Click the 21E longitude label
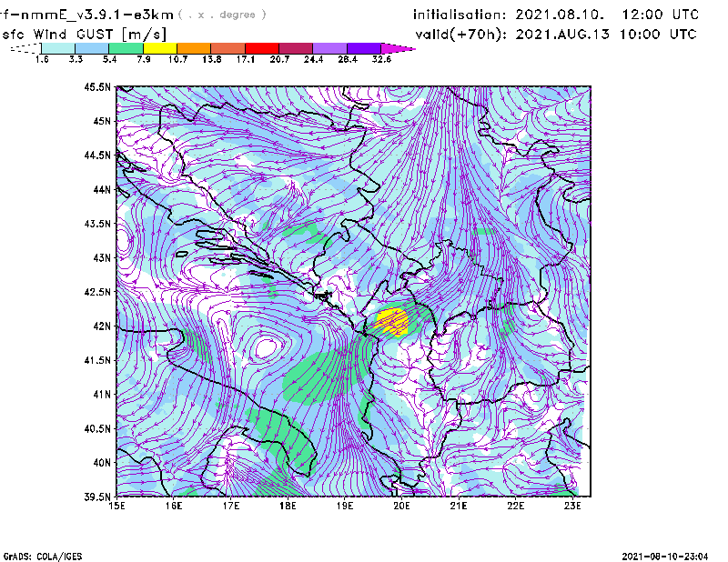Image resolution: width=728 pixels, height=562 pixels. 459,506
